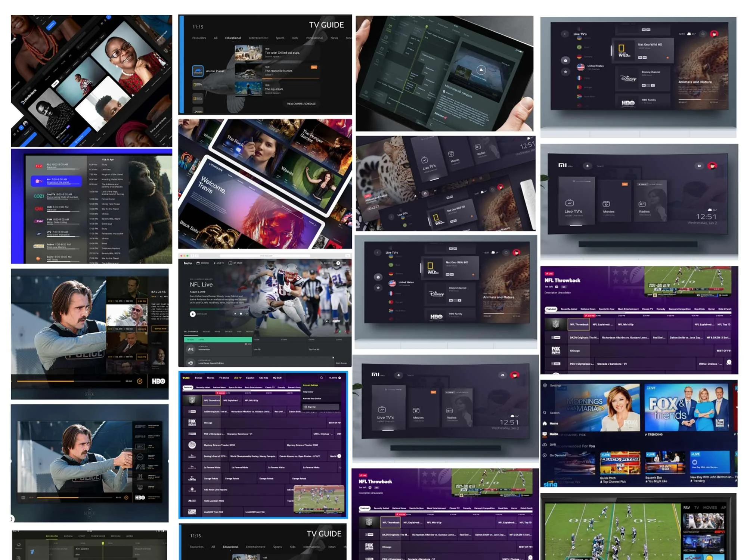Open Sling Search magnifier icon
The image size is (747, 560).
point(545,413)
